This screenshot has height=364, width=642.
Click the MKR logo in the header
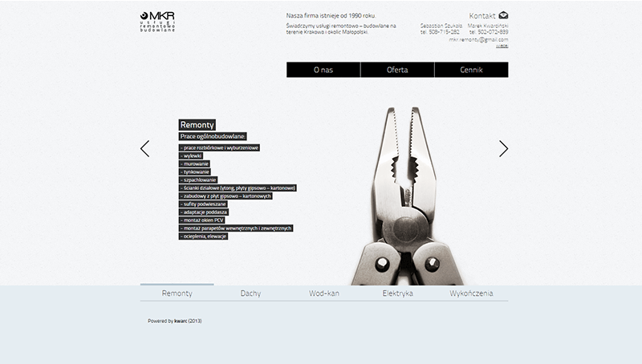pos(157,21)
